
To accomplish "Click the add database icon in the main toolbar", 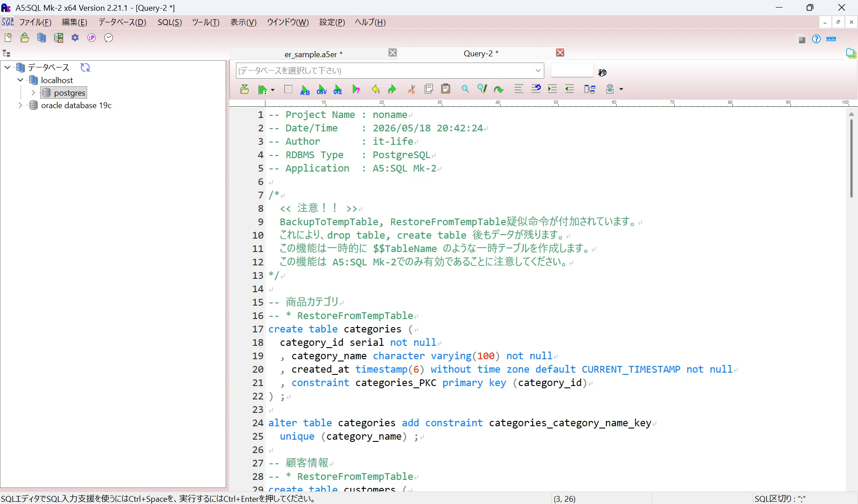I will tap(42, 38).
